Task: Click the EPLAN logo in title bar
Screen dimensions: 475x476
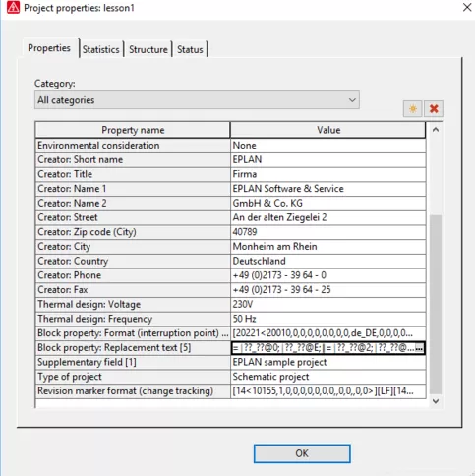Action: click(x=13, y=7)
